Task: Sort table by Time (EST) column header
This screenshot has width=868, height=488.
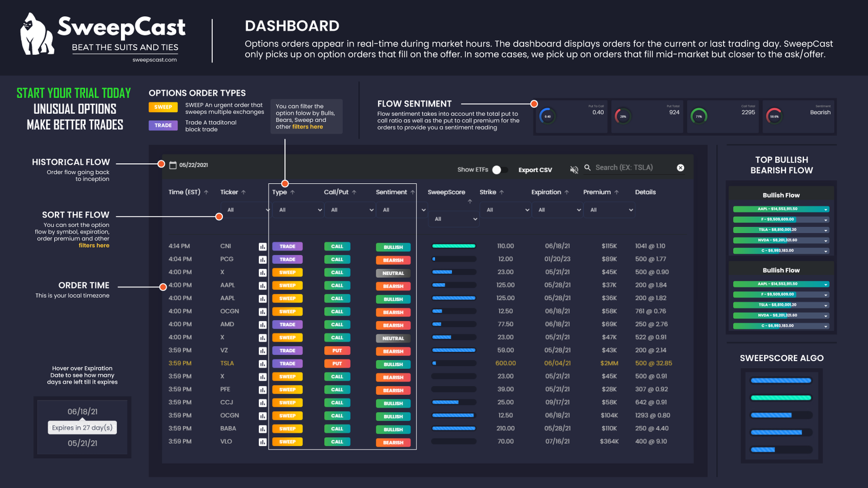Action: 184,192
